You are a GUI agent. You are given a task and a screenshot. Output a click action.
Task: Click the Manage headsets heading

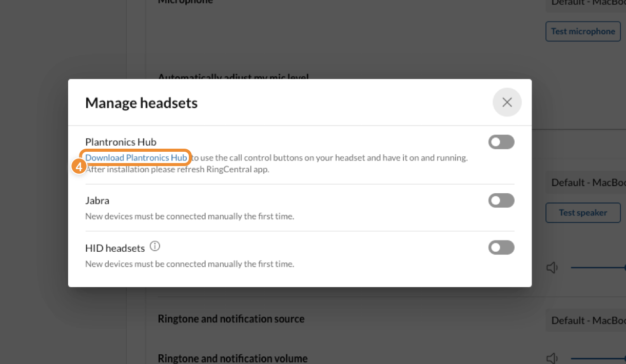(141, 103)
